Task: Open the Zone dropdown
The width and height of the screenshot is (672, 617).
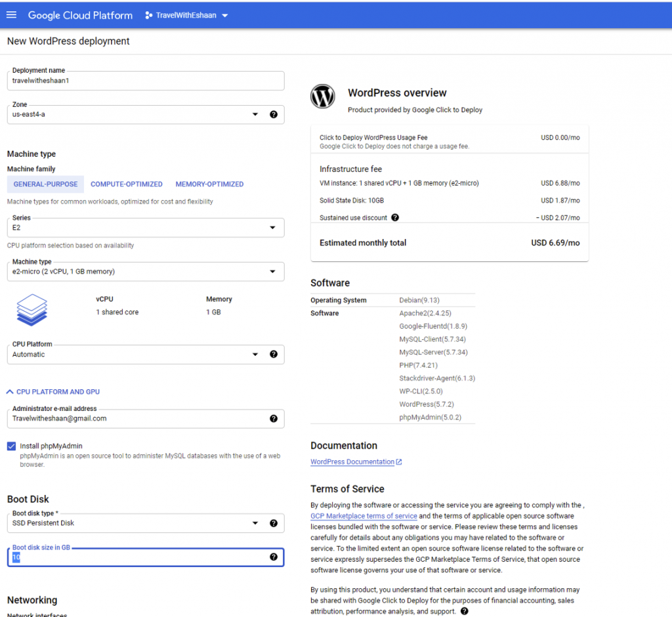Action: (x=146, y=114)
